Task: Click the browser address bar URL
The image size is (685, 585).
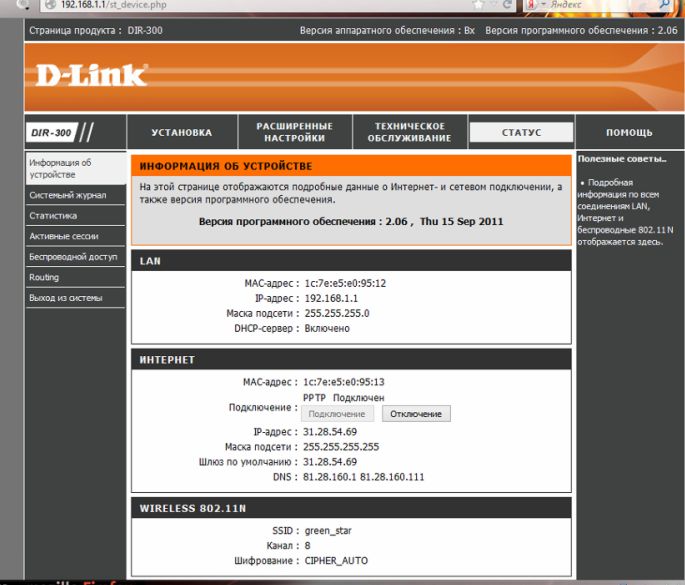Action: pos(114,5)
